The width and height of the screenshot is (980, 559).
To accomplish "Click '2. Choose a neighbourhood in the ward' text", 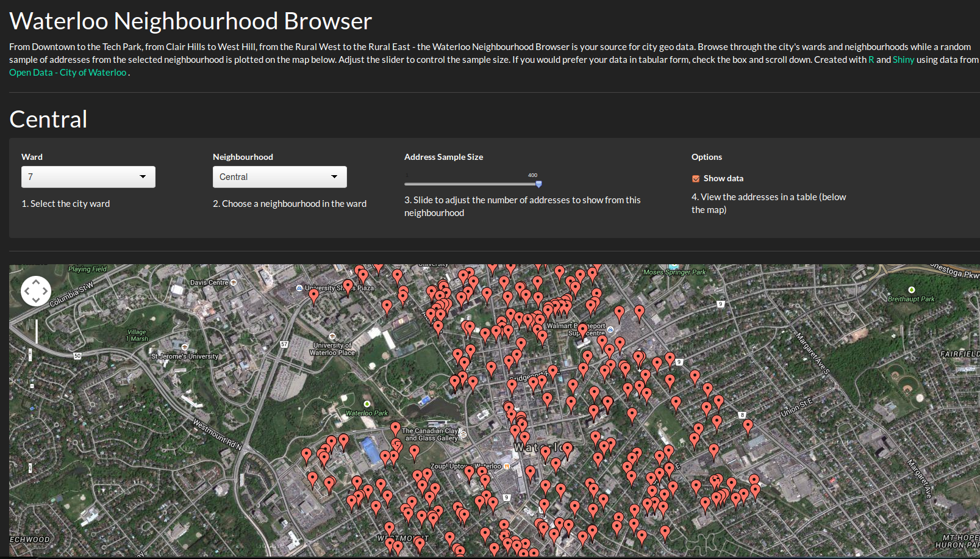I will (x=290, y=204).
